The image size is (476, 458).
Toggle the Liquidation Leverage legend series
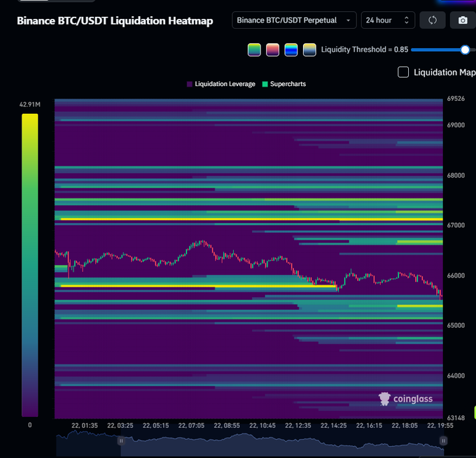coord(221,84)
